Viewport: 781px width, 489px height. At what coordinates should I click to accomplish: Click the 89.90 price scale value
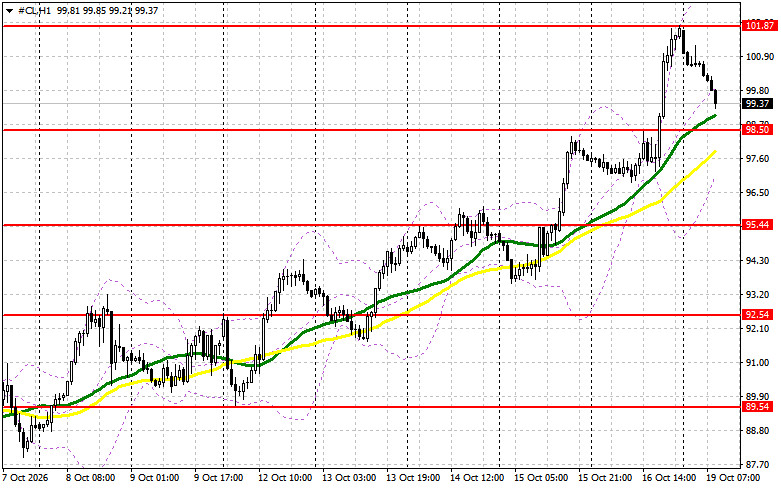tap(758, 397)
